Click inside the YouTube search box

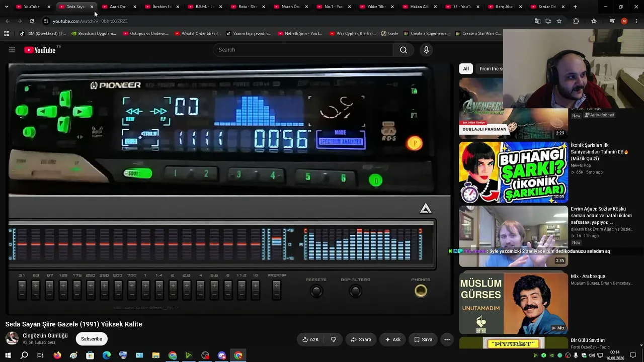tap(303, 50)
